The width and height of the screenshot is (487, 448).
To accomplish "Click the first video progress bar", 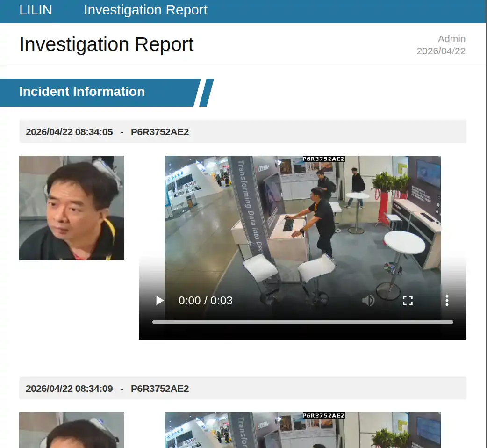I will tap(302, 322).
